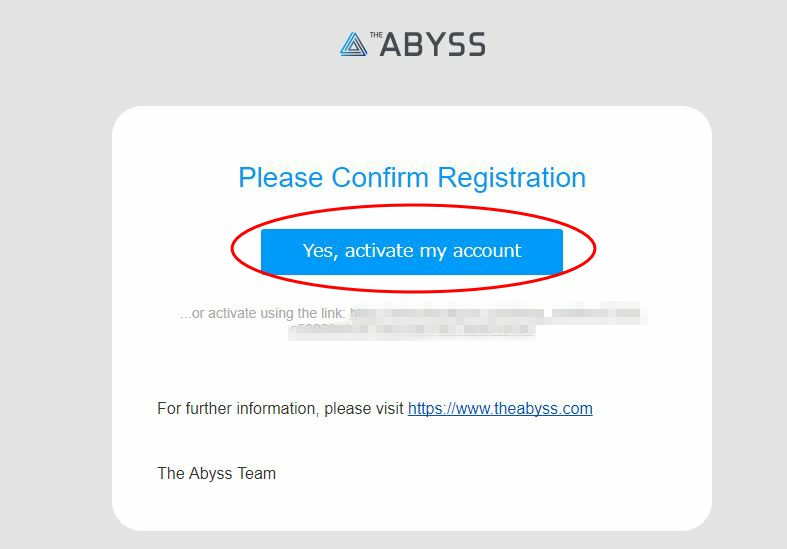The height and width of the screenshot is (549, 787).
Task: Click the small THE text above ABYSS
Action: [x=376, y=35]
